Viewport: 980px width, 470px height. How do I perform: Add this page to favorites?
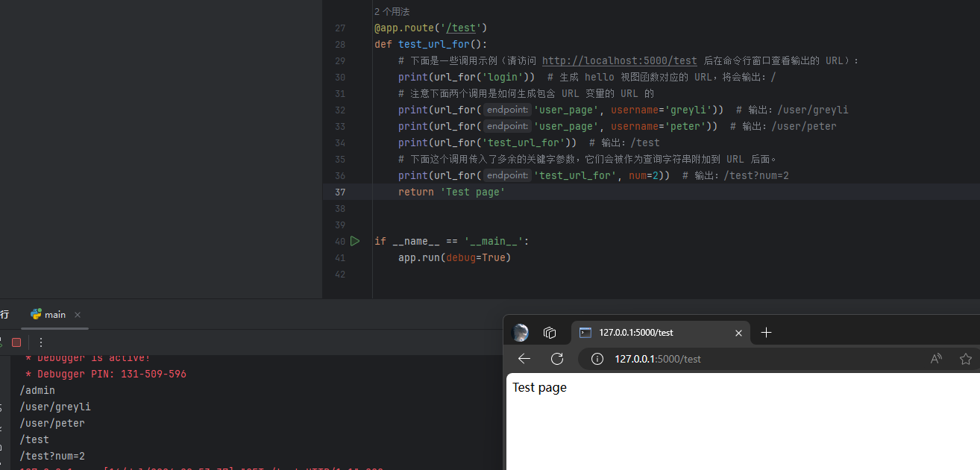pyautogui.click(x=966, y=359)
